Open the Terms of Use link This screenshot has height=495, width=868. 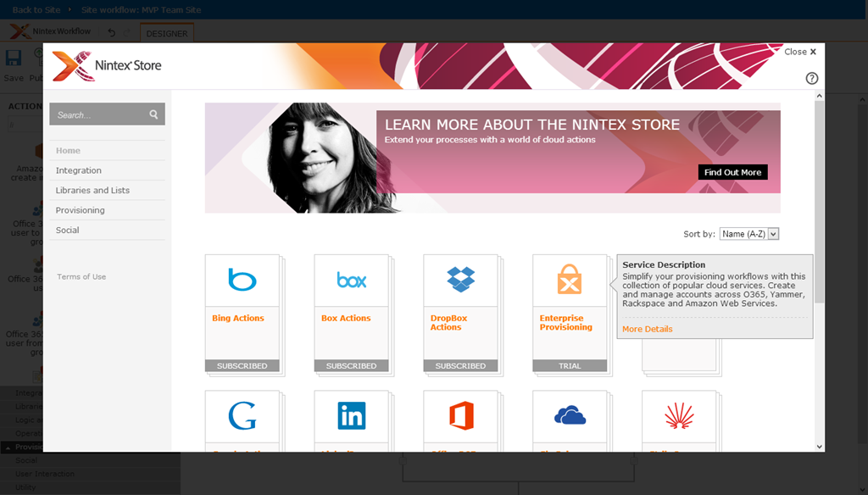81,277
